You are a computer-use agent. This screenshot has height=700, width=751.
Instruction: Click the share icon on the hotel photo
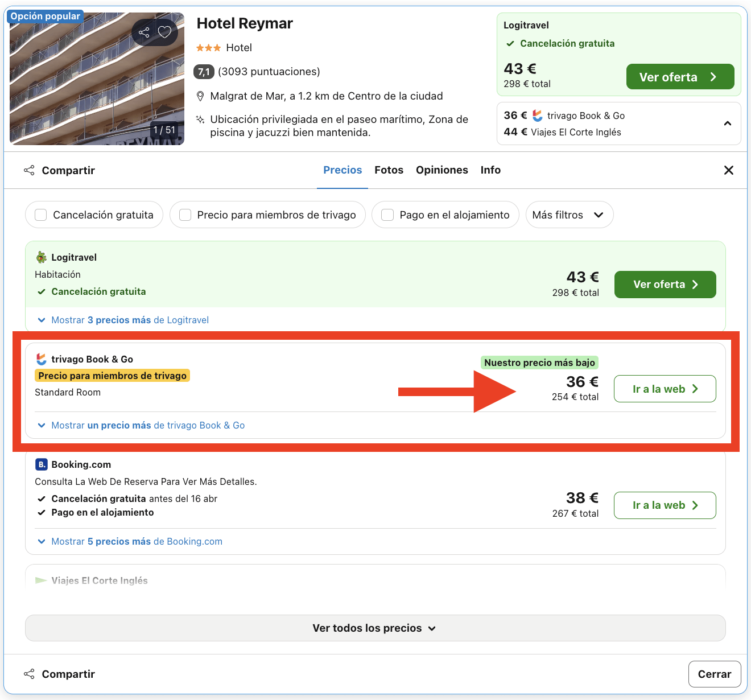144,32
